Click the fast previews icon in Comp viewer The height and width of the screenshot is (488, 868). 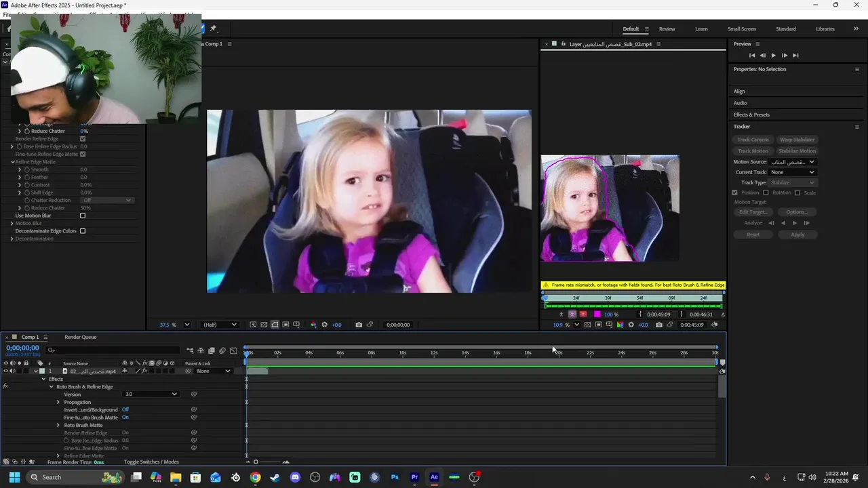(253, 325)
